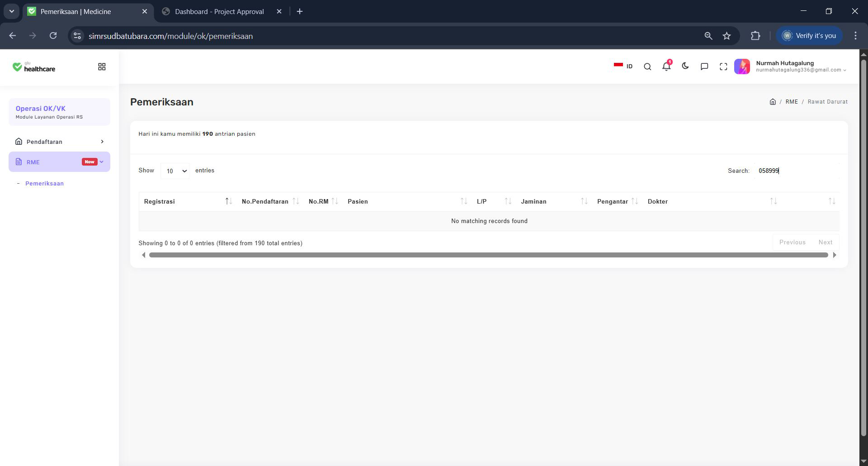Reload the page with refresh icon
868x466 pixels.
click(53, 36)
